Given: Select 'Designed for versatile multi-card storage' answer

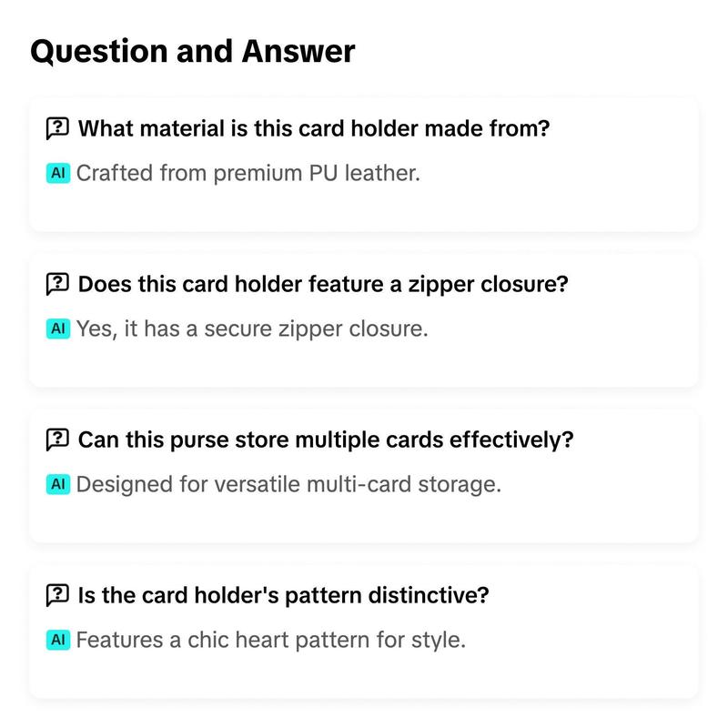Looking at the screenshot, I should click(288, 484).
